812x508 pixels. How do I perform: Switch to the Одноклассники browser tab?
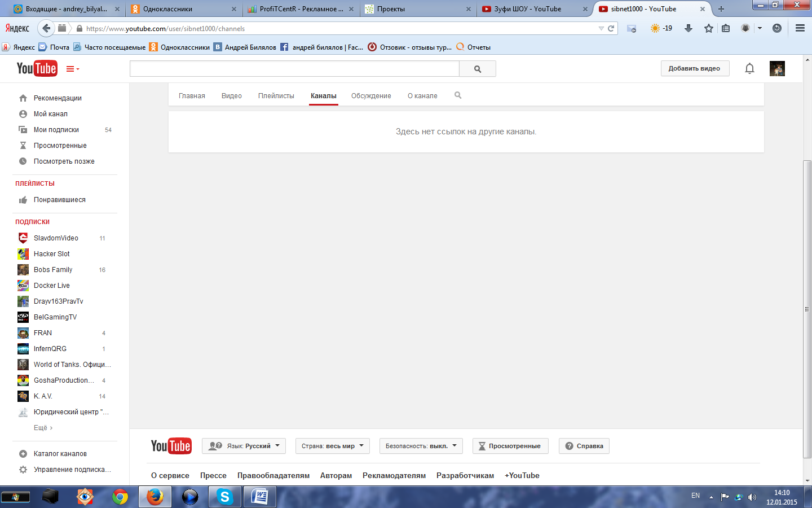pos(183,9)
